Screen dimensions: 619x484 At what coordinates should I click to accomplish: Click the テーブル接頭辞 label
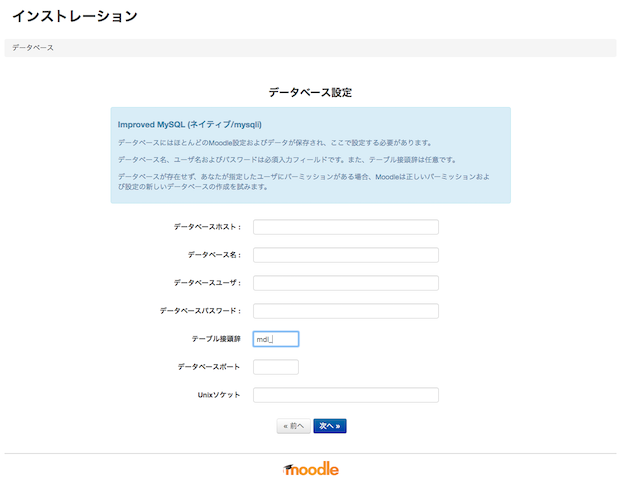216,339
